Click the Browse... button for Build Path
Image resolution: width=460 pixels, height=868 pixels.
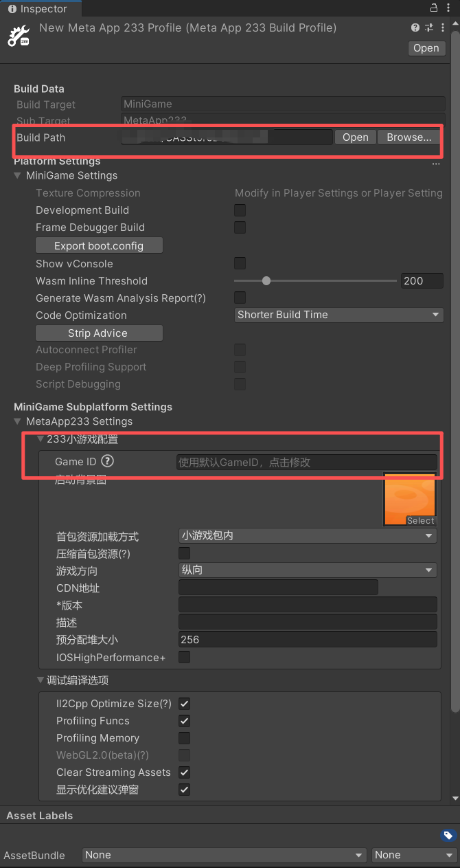click(x=409, y=137)
